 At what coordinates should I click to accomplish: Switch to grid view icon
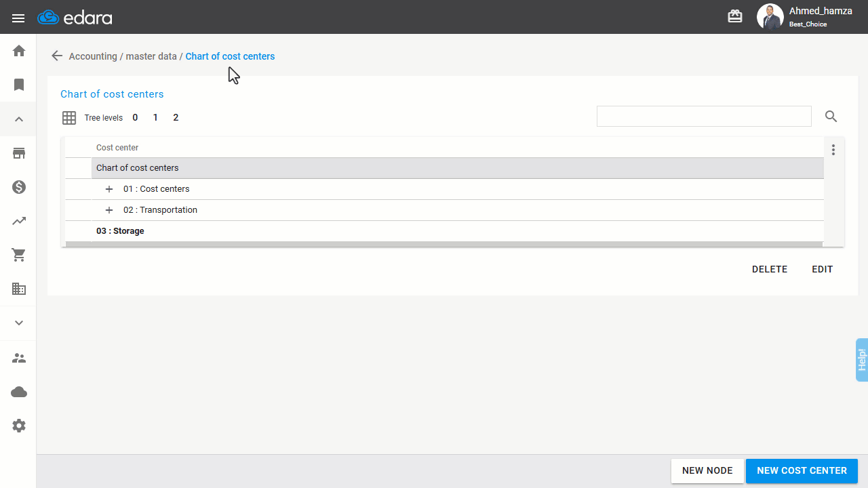tap(69, 118)
